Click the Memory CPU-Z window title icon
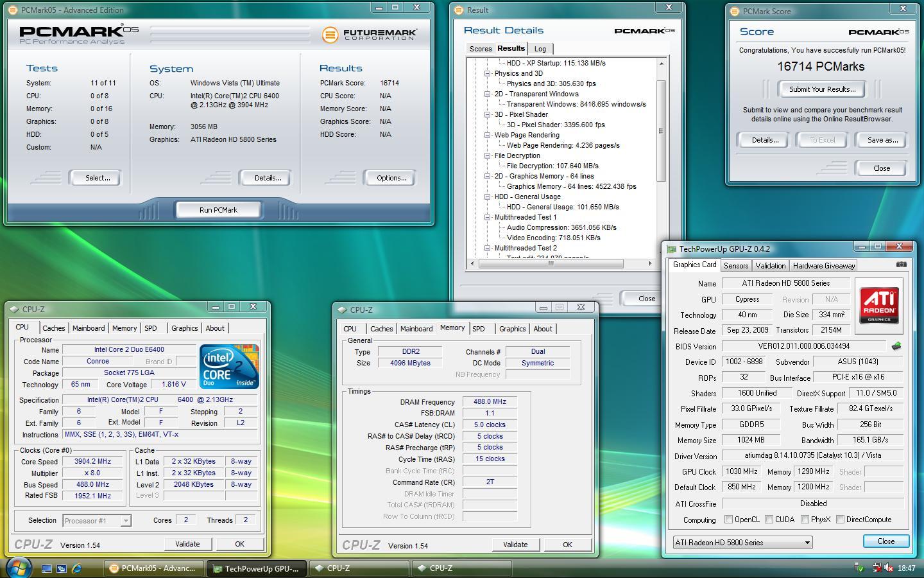924x578 pixels. (x=342, y=310)
